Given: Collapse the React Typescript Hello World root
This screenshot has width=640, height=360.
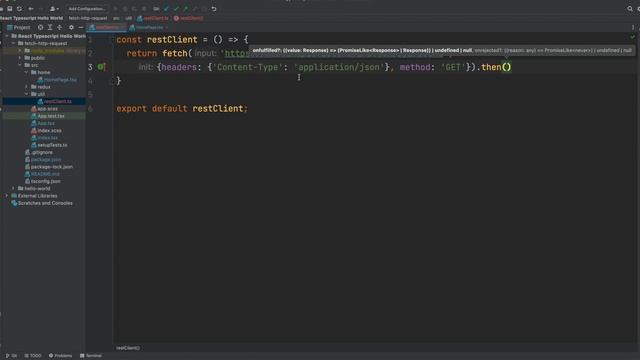Looking at the screenshot, I should click(7, 36).
